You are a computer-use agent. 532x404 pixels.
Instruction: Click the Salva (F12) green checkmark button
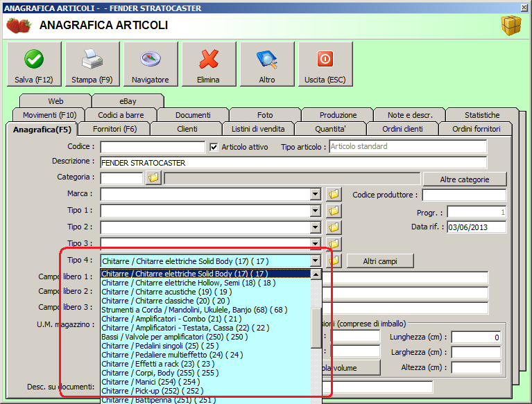point(34,64)
